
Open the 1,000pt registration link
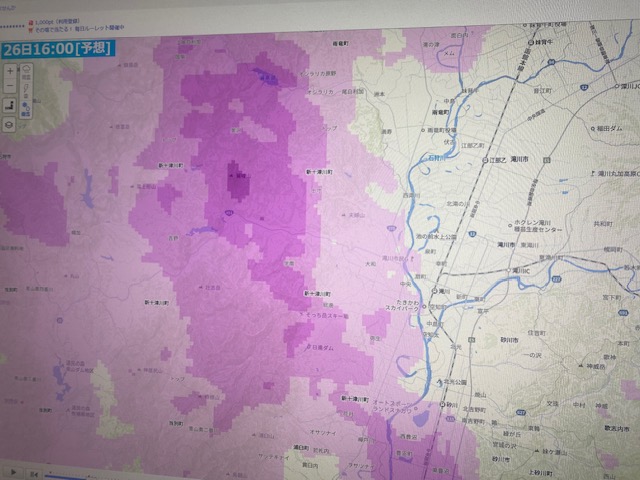[50, 20]
